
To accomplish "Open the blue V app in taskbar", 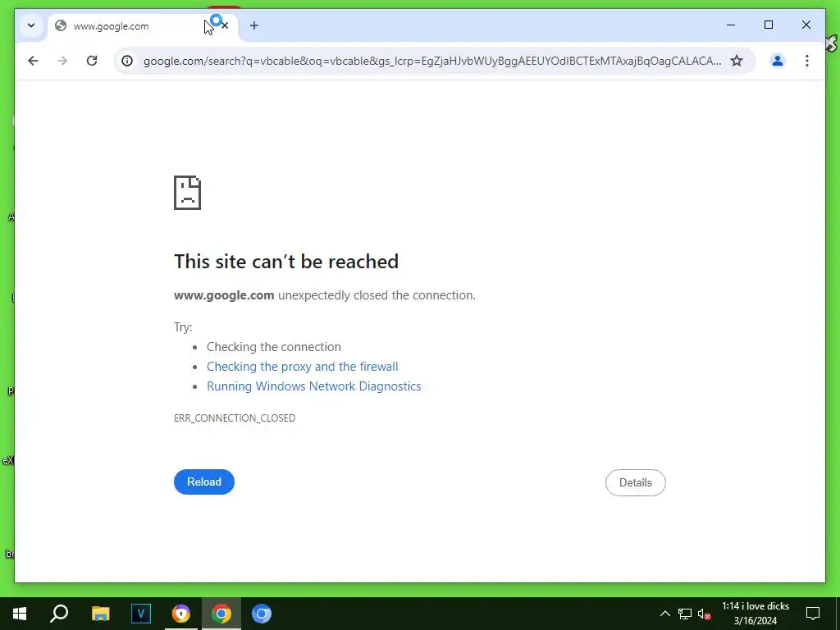I will point(141,614).
